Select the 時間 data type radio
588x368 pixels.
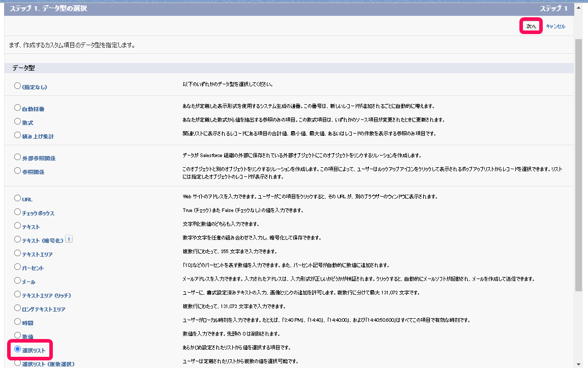pos(18,321)
